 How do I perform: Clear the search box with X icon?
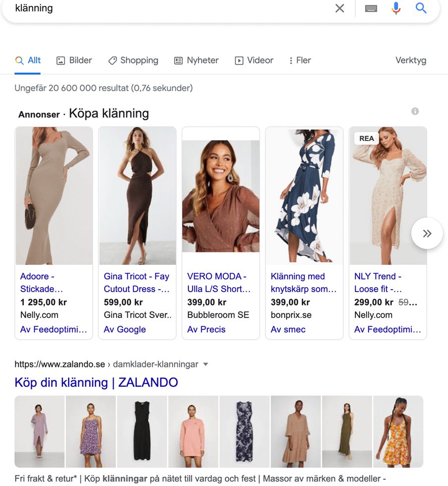pos(339,8)
